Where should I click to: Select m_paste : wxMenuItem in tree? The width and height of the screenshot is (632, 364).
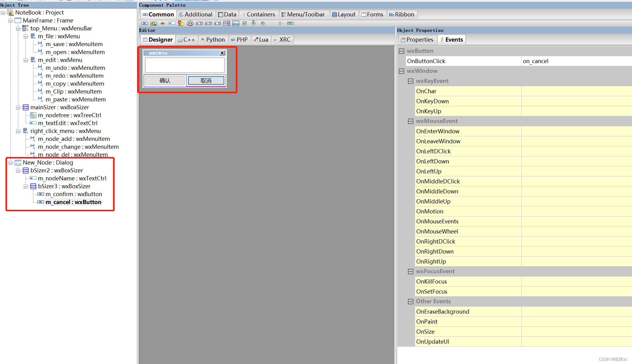point(75,100)
